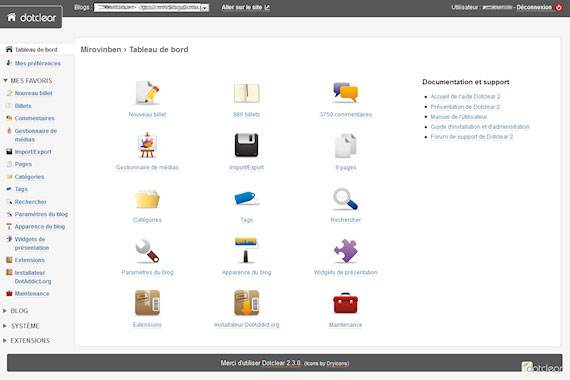
Task: Open Billets in sidebar favorites
Action: (23, 106)
